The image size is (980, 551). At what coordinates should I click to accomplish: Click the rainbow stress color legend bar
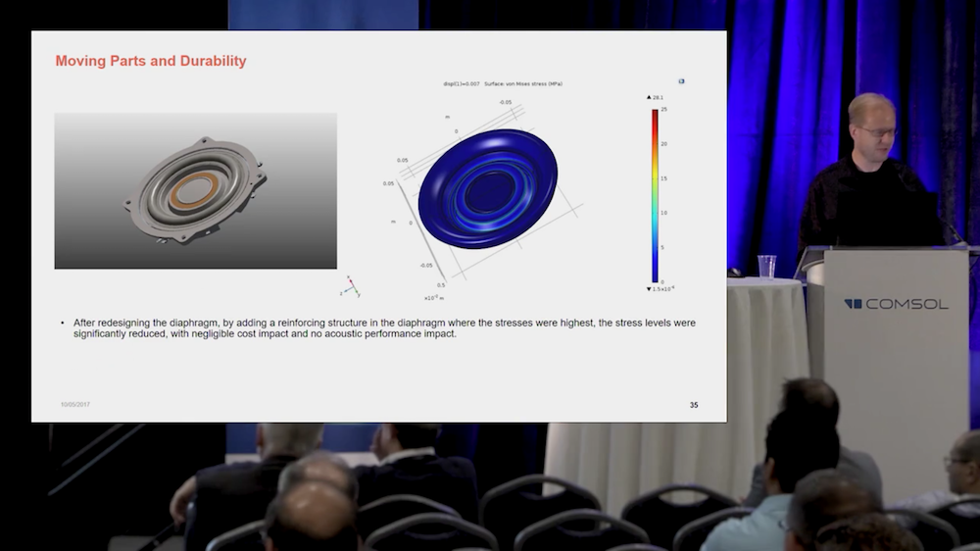(655, 196)
